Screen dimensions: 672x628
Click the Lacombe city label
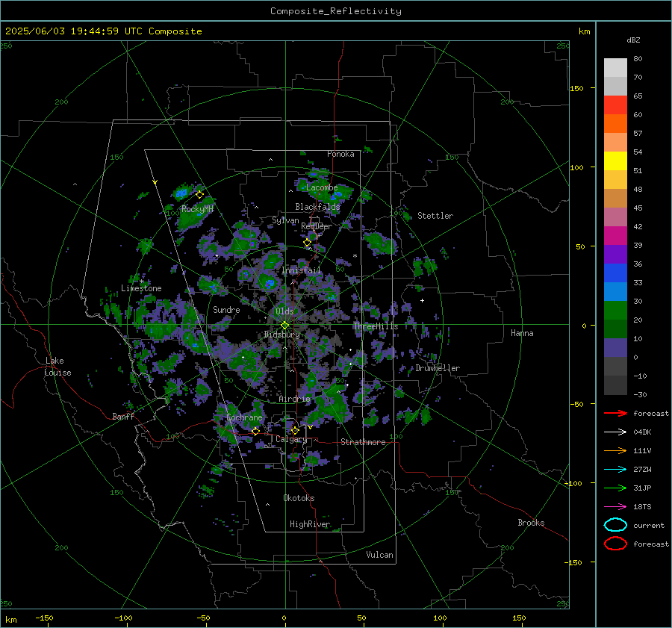click(322, 187)
